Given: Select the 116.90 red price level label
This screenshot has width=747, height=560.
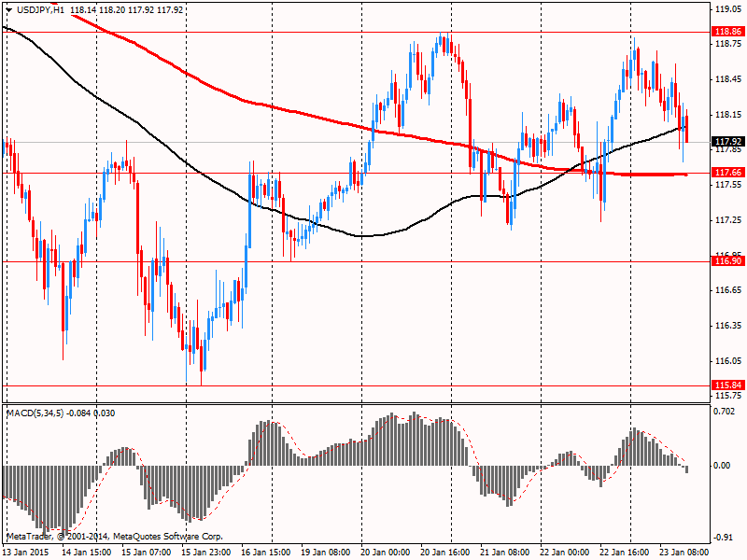Looking at the screenshot, I should (x=728, y=261).
